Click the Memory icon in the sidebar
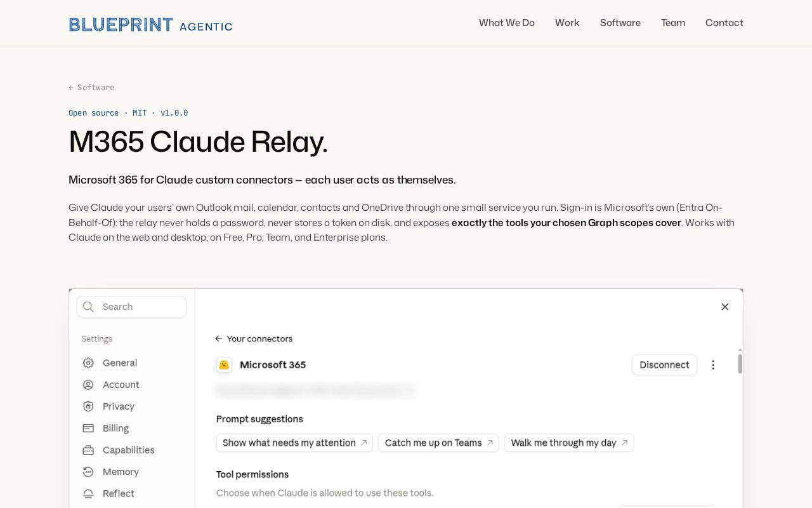 tap(88, 472)
